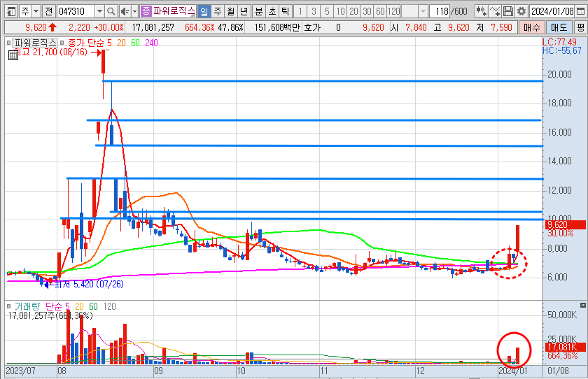Screen dimensions: 588x379
Task: Click the 20-day MA orange legend label
Action: click(x=121, y=43)
